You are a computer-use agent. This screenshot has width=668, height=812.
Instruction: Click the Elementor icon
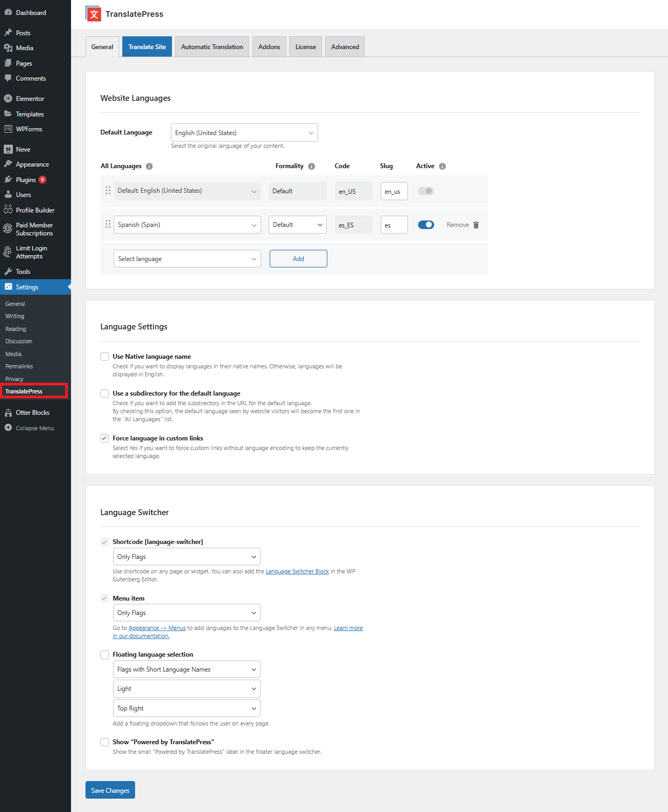[x=8, y=98]
